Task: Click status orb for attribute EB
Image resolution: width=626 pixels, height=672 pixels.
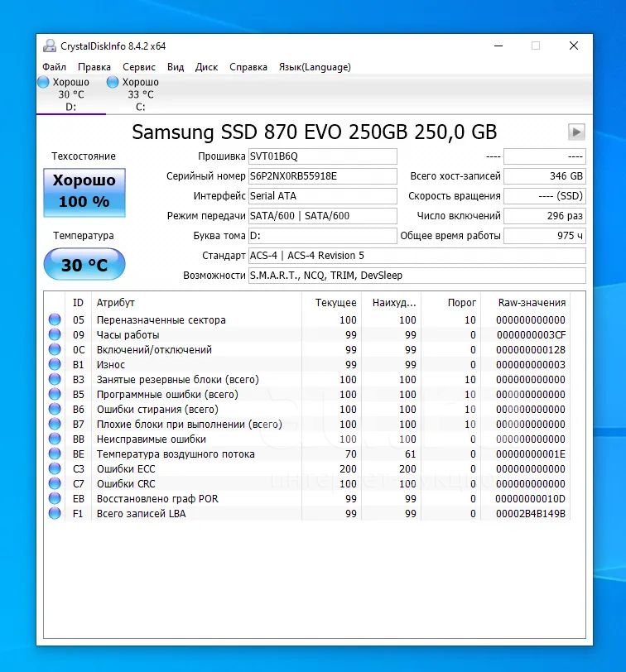Action: [55, 498]
